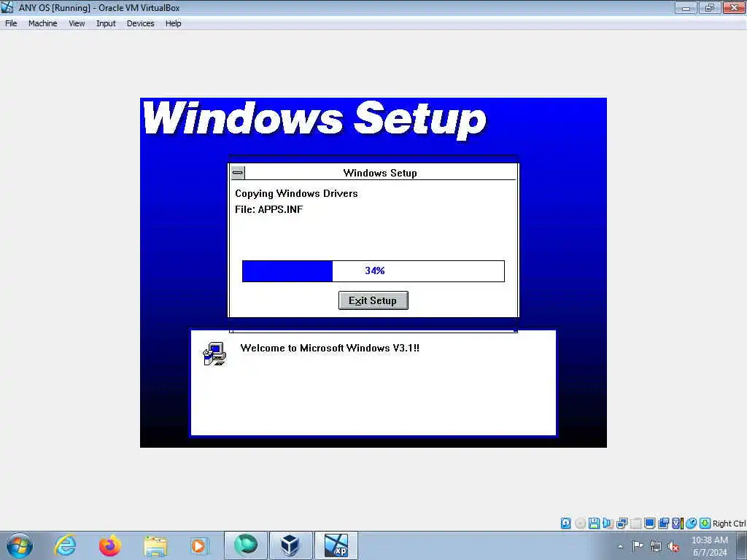Screen dimensions: 747x560
Task: Open the Devices menu
Action: (x=141, y=23)
